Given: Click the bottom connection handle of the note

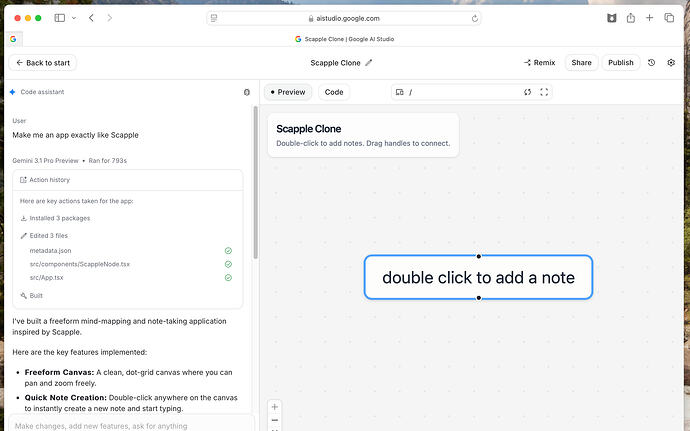Looking at the screenshot, I should [x=479, y=298].
